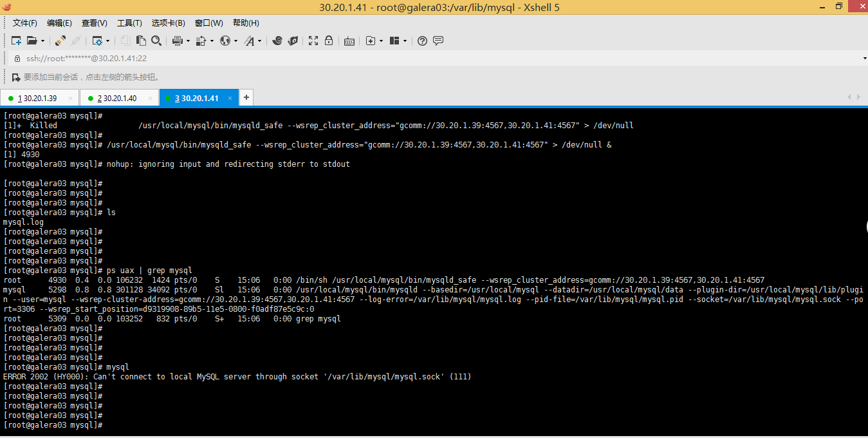Expand the session properties dropdown arrow
Viewport: 868px width, 438px height.
[107, 41]
